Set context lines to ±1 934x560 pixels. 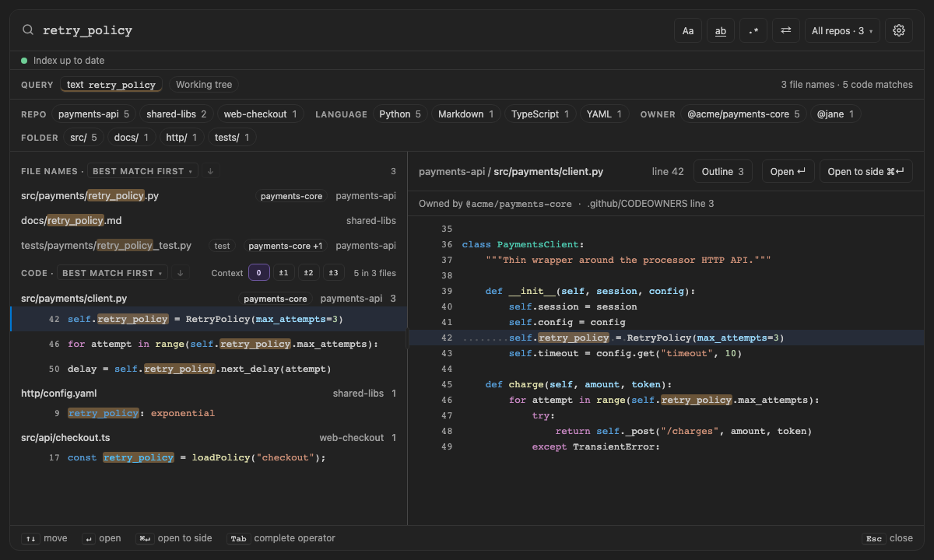pyautogui.click(x=284, y=273)
